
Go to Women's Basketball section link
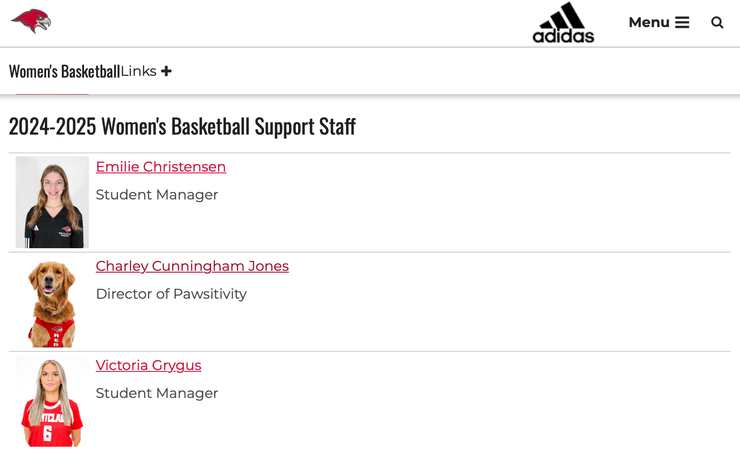point(64,71)
